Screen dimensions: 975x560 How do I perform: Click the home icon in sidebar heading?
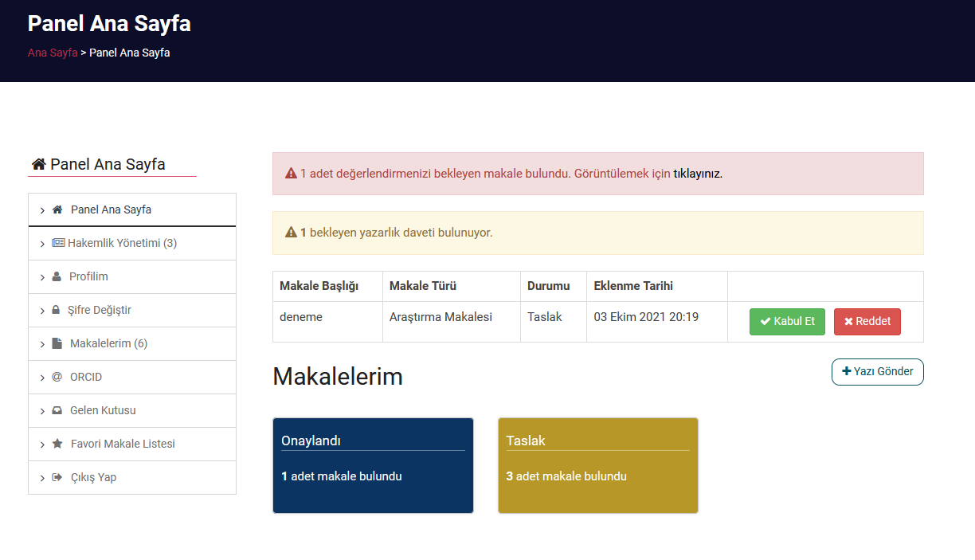click(38, 164)
